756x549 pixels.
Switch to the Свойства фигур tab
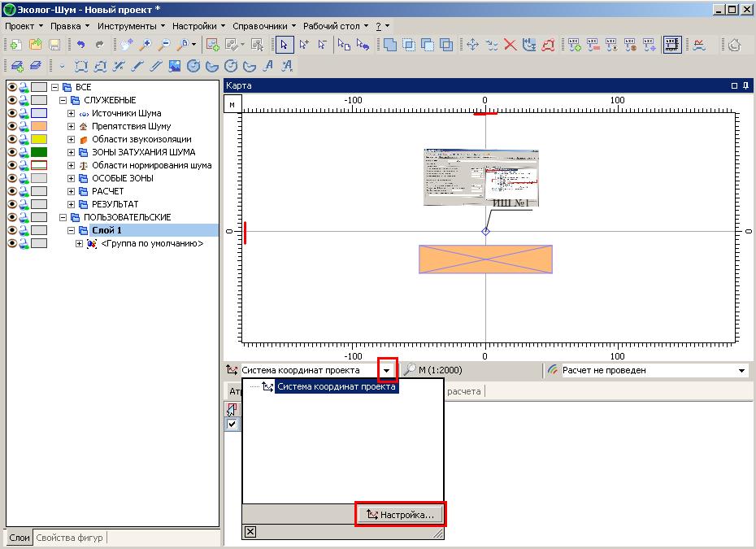(x=71, y=537)
